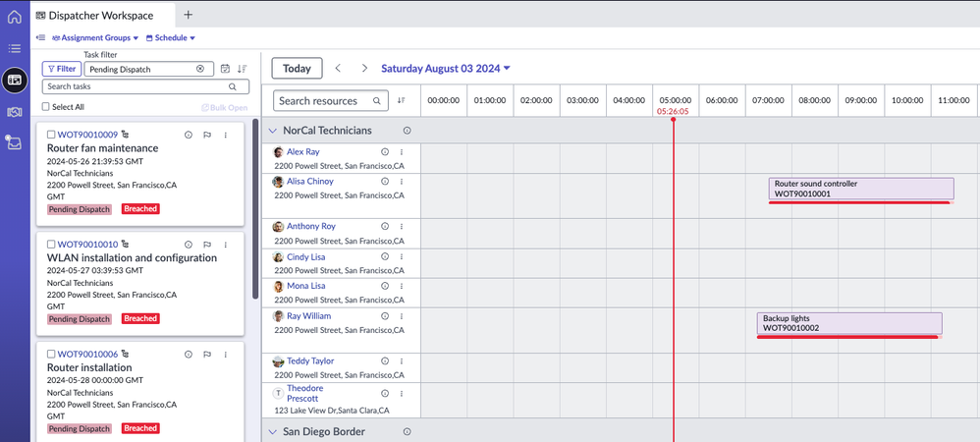Image resolution: width=980 pixels, height=442 pixels.
Task: Check the WOT90010010 task checkbox
Action: click(x=51, y=245)
